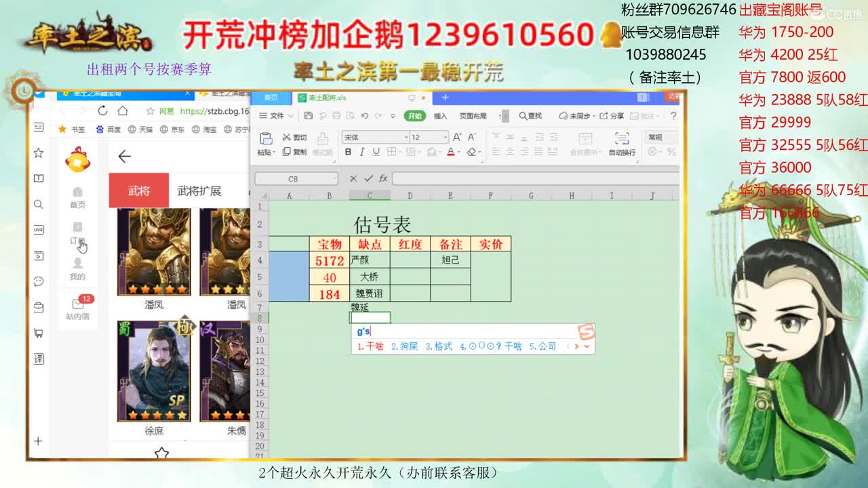Click the Bold formatting icon
The image size is (868, 488).
coord(349,152)
